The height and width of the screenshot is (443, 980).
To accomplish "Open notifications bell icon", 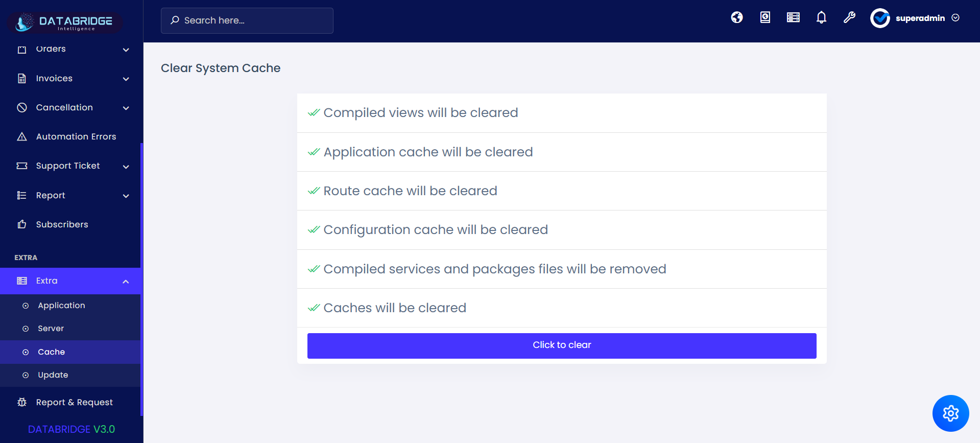I will [x=821, y=18].
